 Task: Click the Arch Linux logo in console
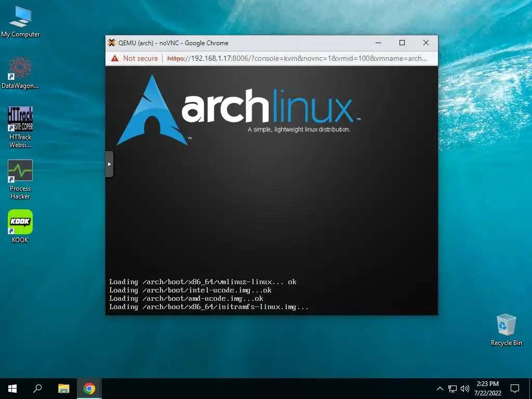237,110
